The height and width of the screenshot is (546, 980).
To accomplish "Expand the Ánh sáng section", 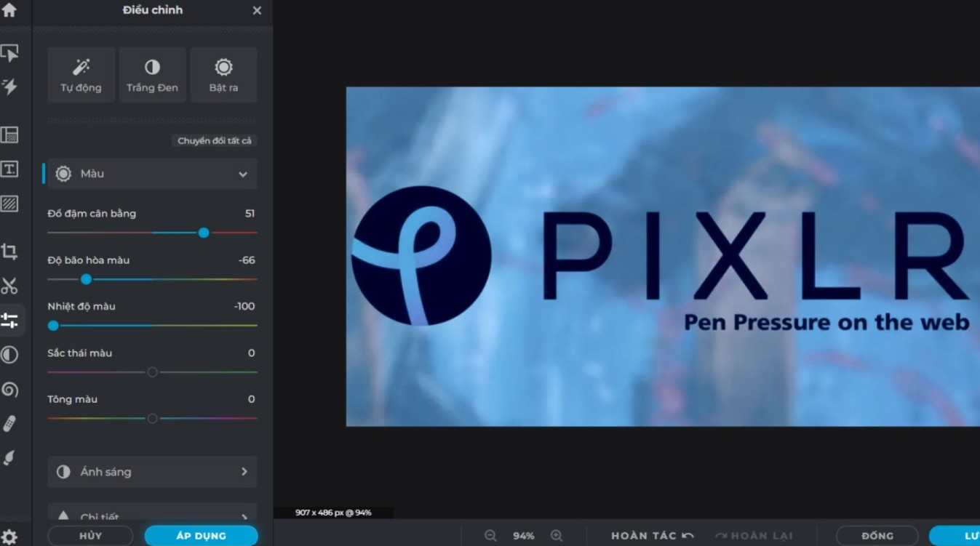I will (x=152, y=472).
